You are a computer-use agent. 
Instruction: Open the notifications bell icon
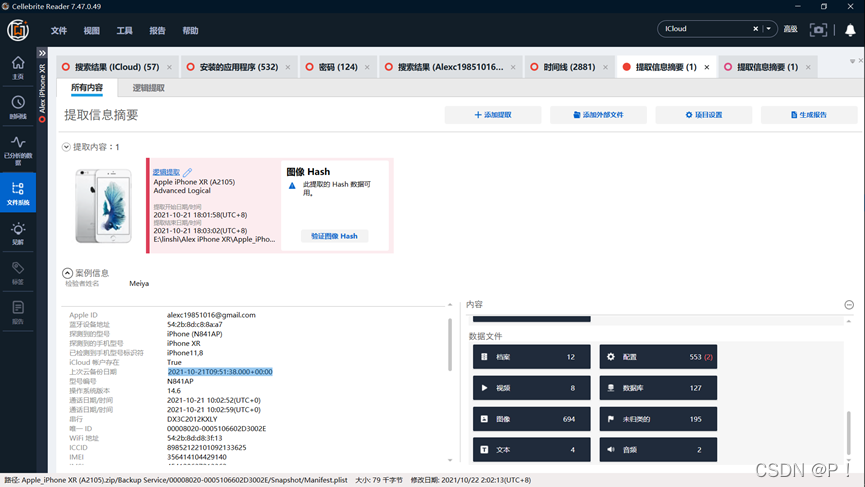pyautogui.click(x=850, y=30)
